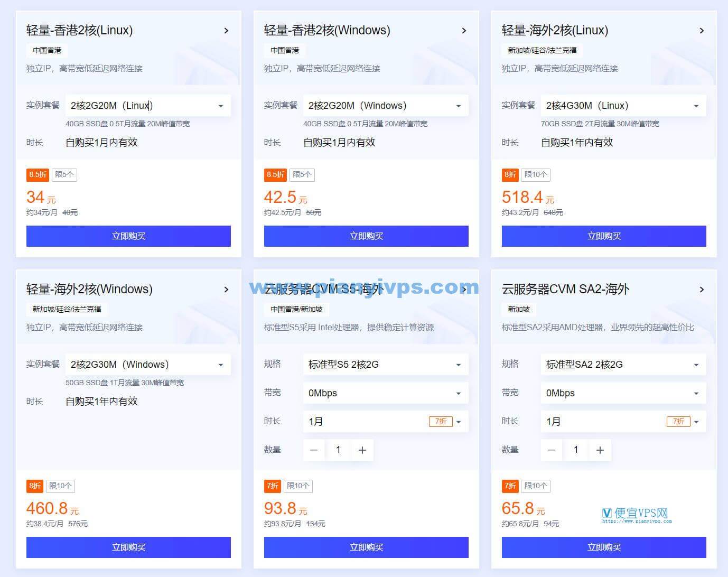
Task: Click 立即购买 for the 460.8元 overseas Windows plan
Action: pos(128,547)
